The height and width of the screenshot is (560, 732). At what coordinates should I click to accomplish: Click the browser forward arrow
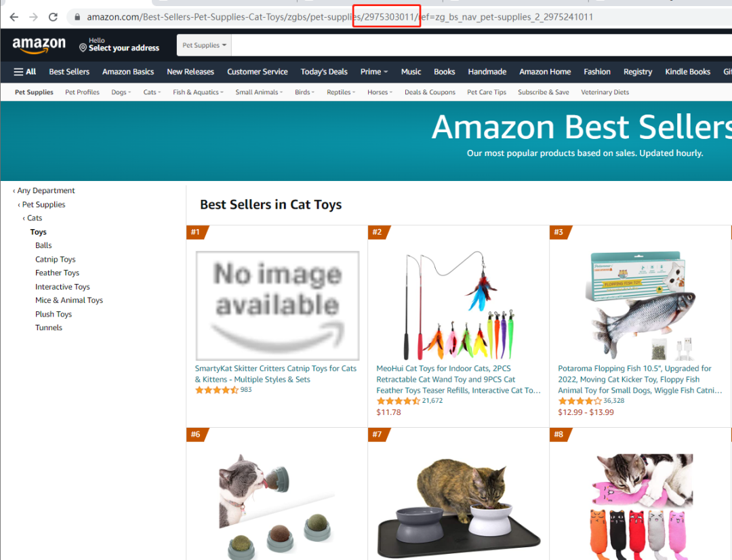click(x=33, y=17)
